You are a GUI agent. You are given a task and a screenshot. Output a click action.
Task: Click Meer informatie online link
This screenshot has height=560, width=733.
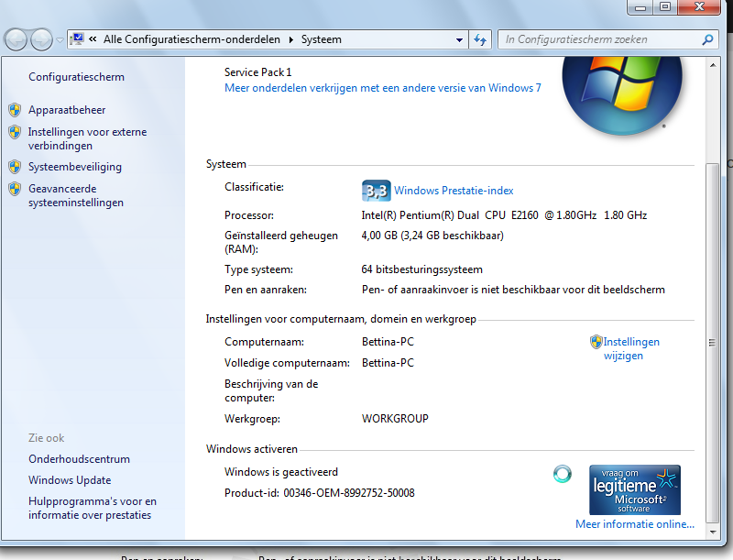634,524
